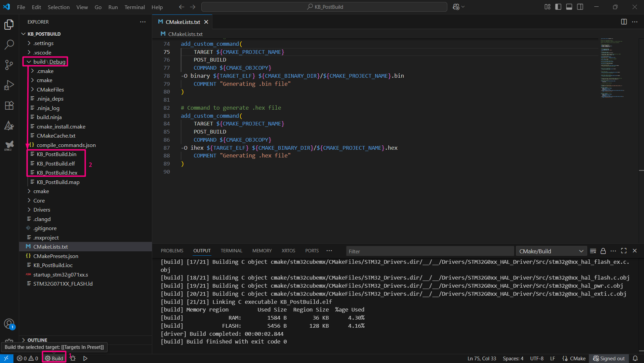Open the Run and Debug view

pos(9,85)
